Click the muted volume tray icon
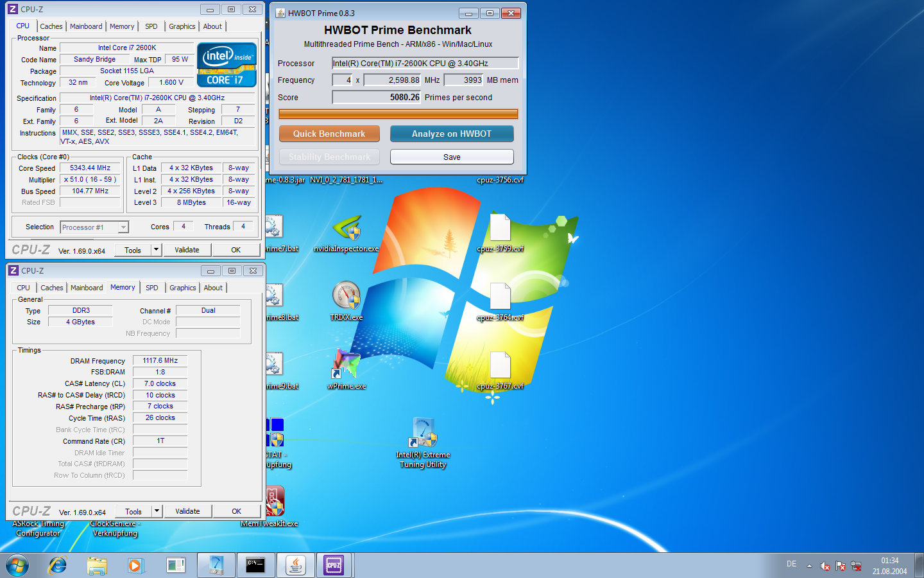Image resolution: width=924 pixels, height=578 pixels. tap(825, 565)
